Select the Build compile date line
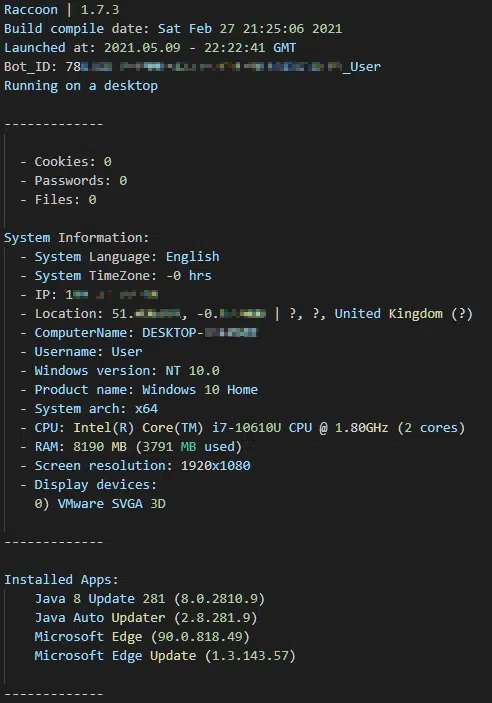The image size is (492, 703). [173, 28]
